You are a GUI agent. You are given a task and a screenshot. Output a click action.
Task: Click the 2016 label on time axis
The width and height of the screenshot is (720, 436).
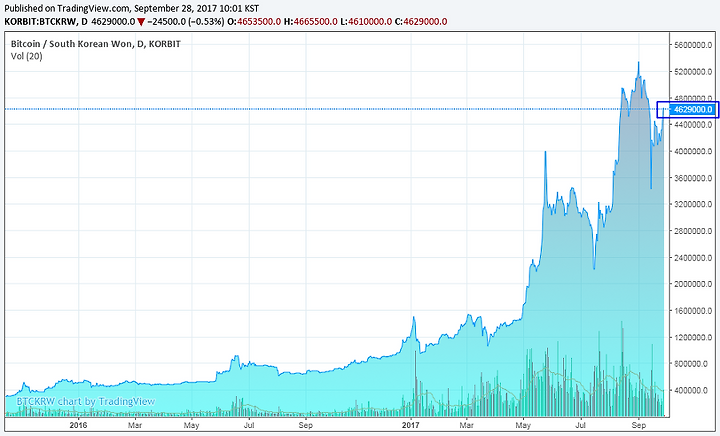[79, 425]
